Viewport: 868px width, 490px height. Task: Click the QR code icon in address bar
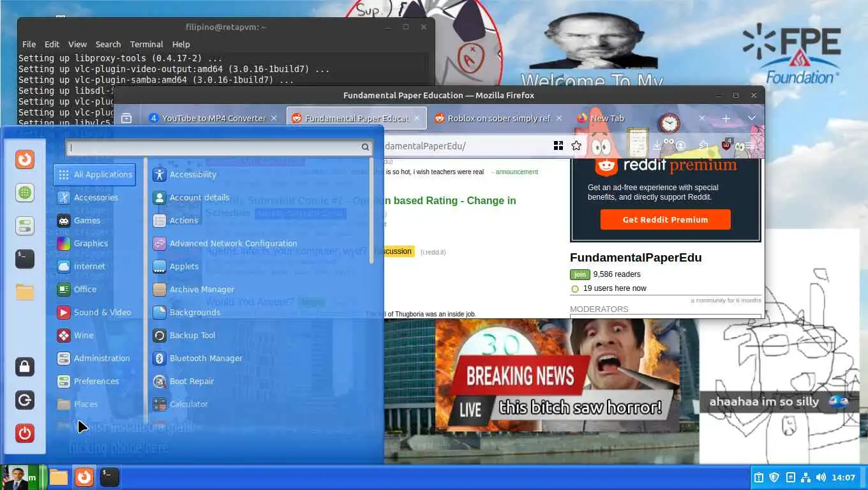[x=558, y=146]
